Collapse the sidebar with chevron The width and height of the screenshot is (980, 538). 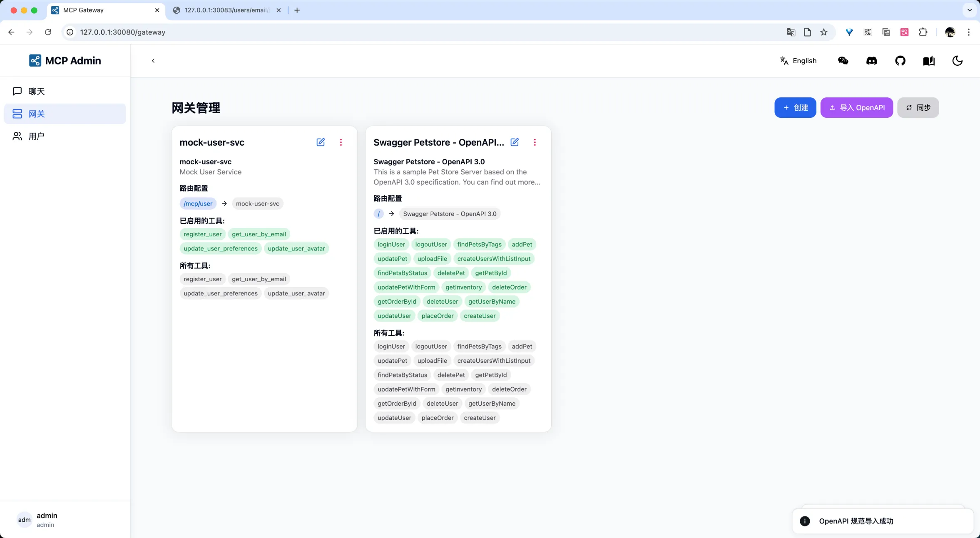click(153, 61)
